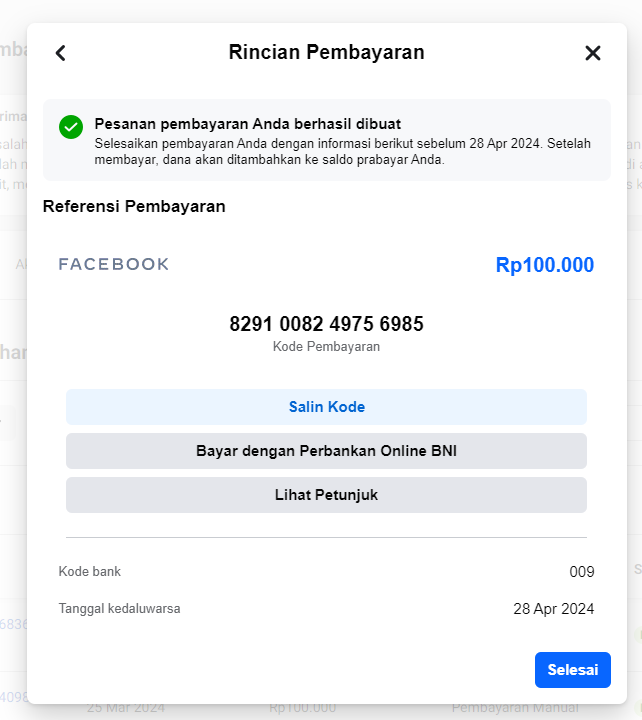The width and height of the screenshot is (642, 720).
Task: Close the Rincian Pembayaran dialog
Action: pyautogui.click(x=593, y=53)
